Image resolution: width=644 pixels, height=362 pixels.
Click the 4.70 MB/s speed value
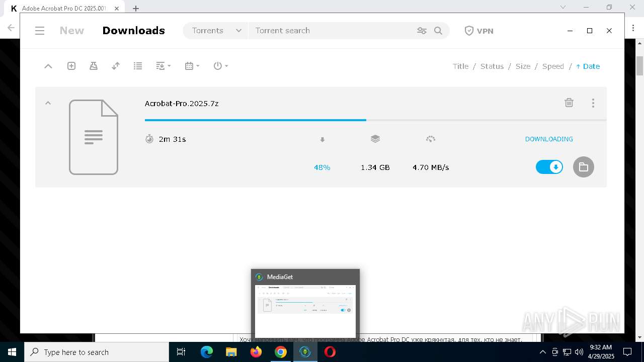[x=431, y=167]
